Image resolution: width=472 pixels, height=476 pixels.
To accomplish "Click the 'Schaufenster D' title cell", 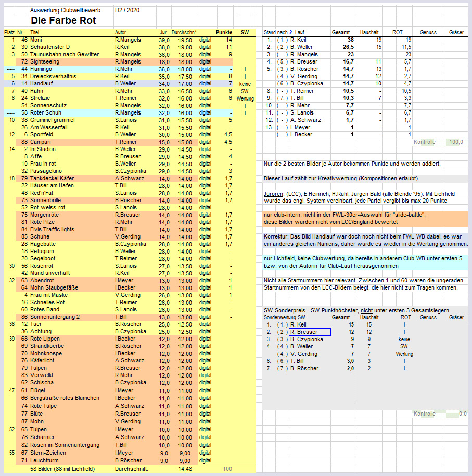I will pos(50,47).
